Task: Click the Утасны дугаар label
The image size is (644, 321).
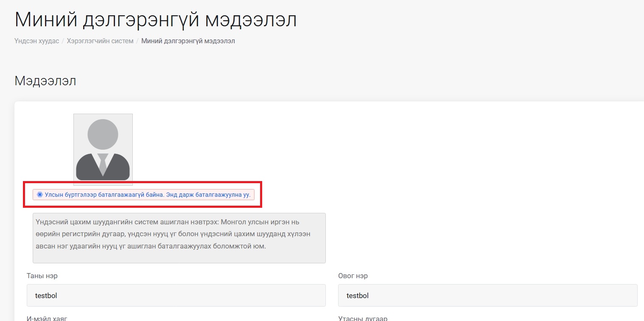Action: [362, 318]
